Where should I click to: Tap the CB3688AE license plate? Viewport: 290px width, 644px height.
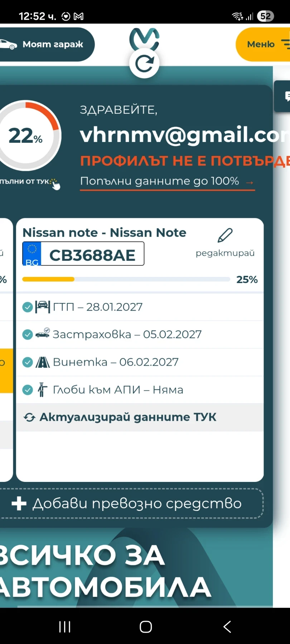83,254
